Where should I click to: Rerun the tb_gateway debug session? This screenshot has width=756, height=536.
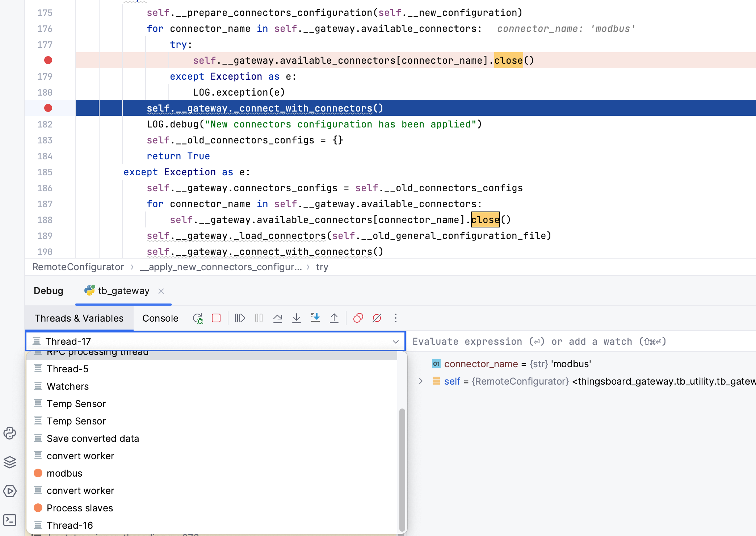[198, 318]
